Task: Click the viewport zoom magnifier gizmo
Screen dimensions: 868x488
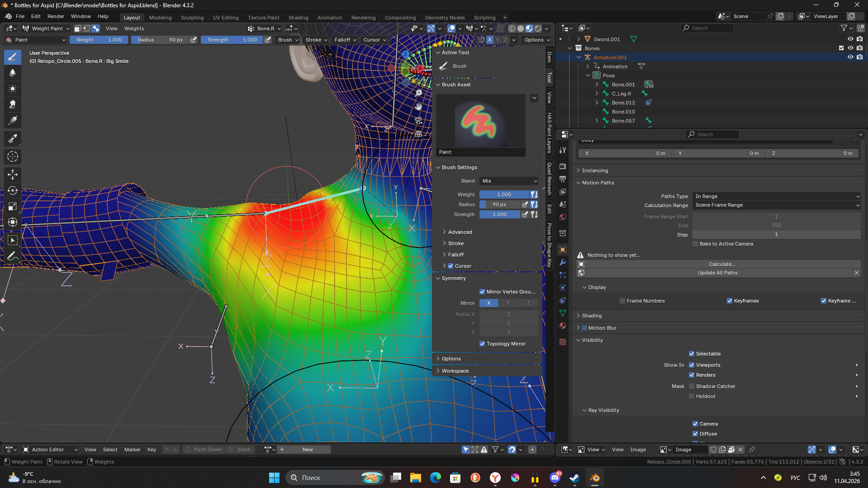Action: click(x=419, y=93)
